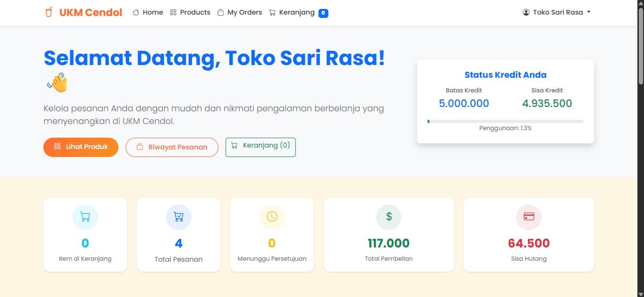
Task: Click the Lihat Produk button
Action: coord(81,147)
